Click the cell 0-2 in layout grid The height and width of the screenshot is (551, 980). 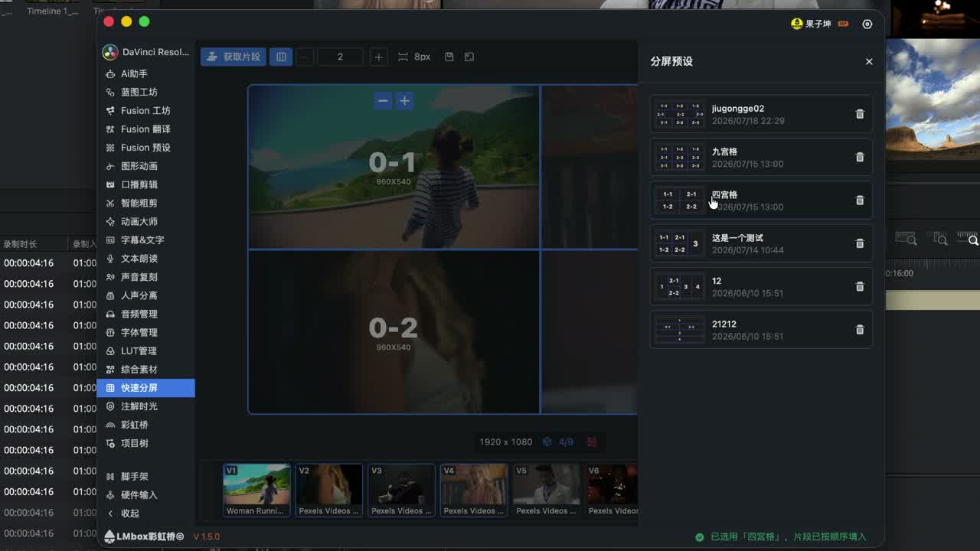[394, 332]
